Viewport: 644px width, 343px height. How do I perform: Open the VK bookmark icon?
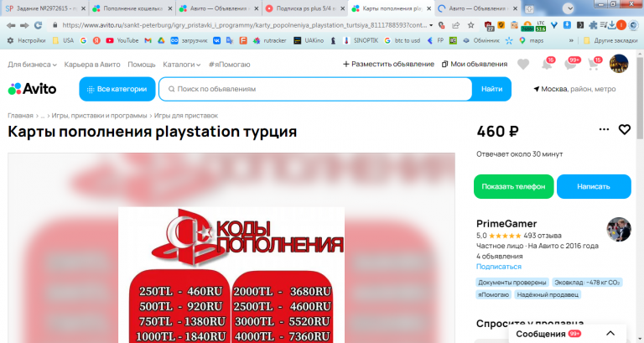216,40
